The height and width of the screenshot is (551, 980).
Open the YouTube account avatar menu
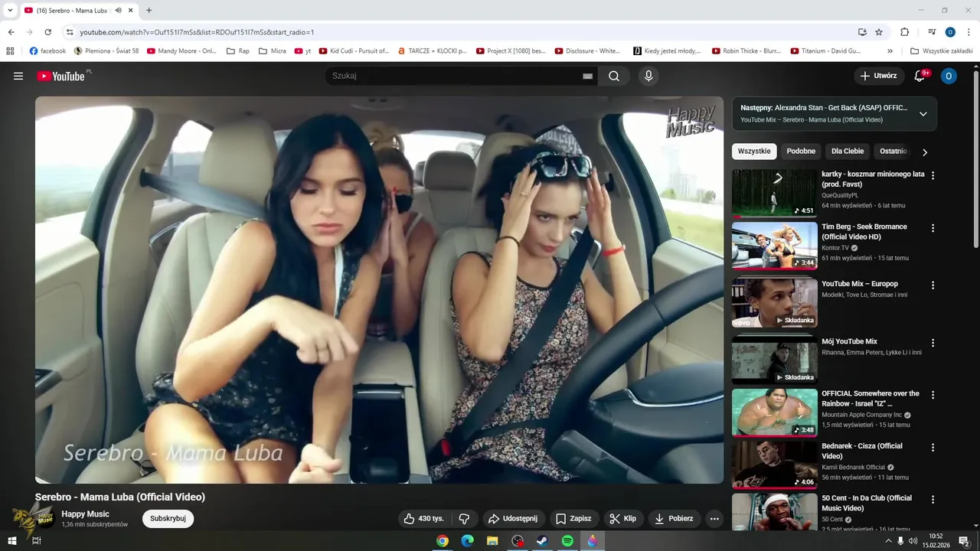[x=949, y=76]
